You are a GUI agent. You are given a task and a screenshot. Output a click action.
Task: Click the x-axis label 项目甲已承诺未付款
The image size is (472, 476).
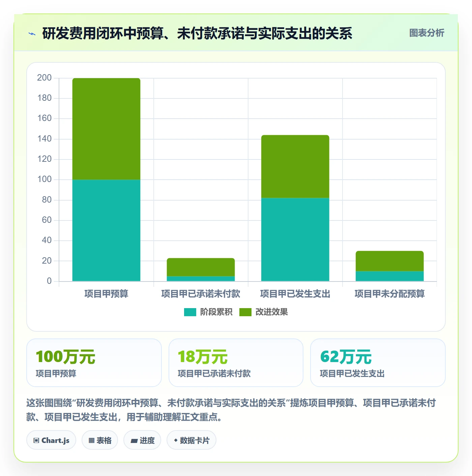point(201,294)
